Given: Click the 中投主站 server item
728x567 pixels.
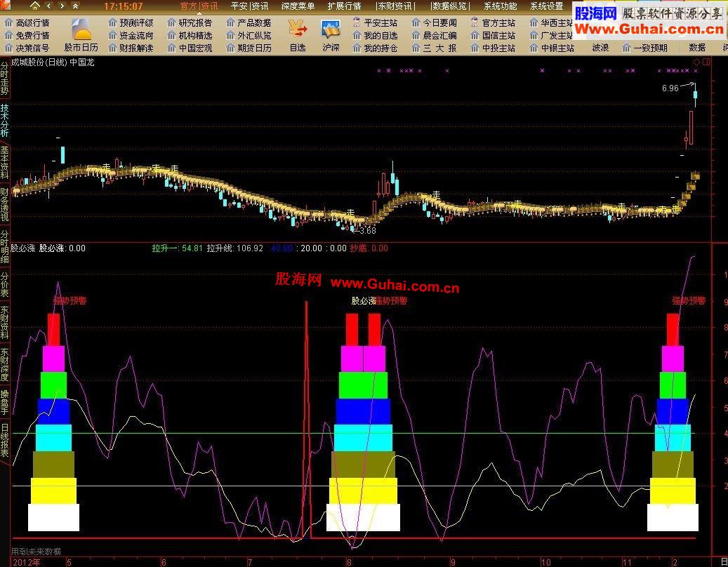Looking at the screenshot, I should click(493, 48).
